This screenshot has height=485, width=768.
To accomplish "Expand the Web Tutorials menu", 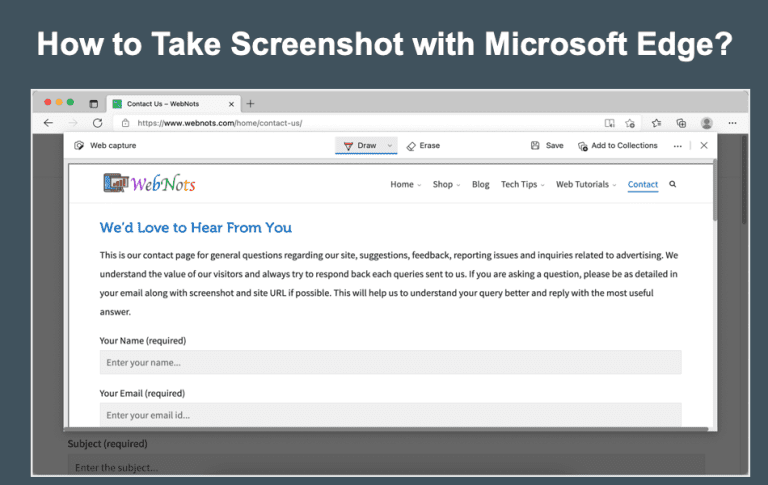I will [586, 184].
